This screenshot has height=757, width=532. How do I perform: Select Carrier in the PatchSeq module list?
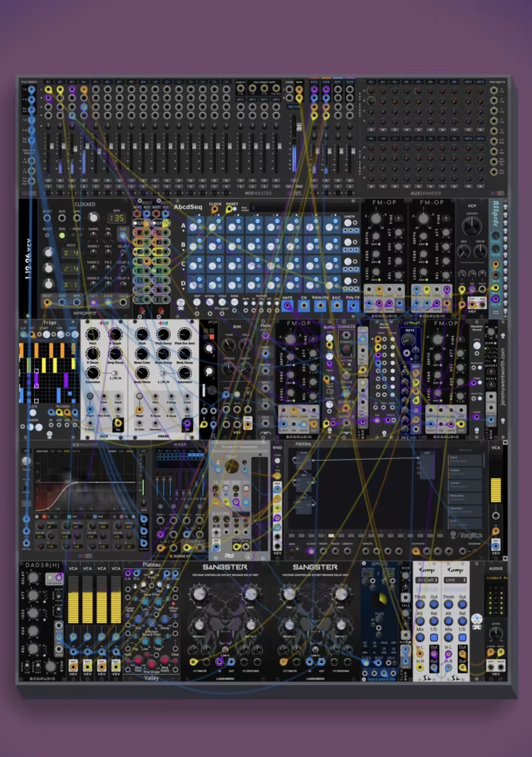[466, 485]
